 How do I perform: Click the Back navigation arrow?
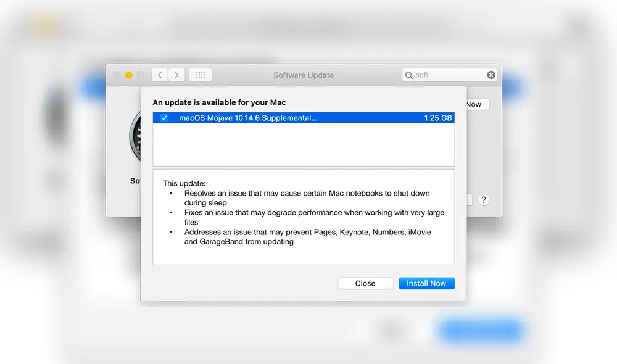point(159,75)
